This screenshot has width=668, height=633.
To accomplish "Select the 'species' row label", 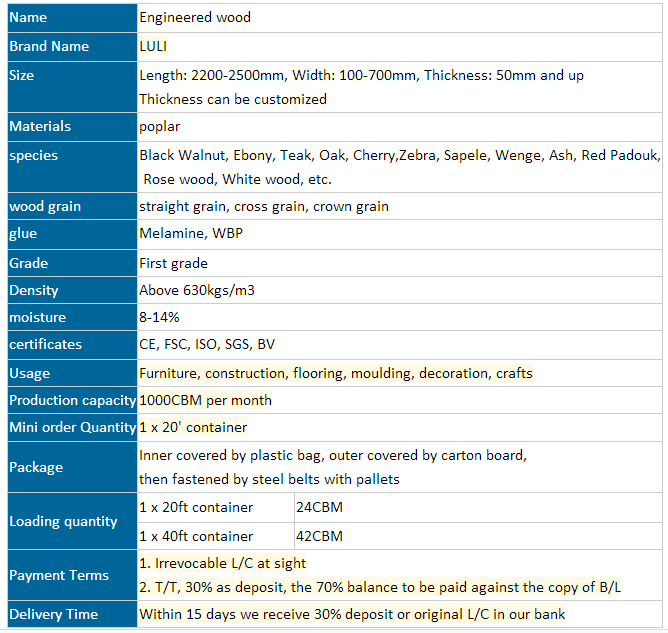I will point(34,155).
